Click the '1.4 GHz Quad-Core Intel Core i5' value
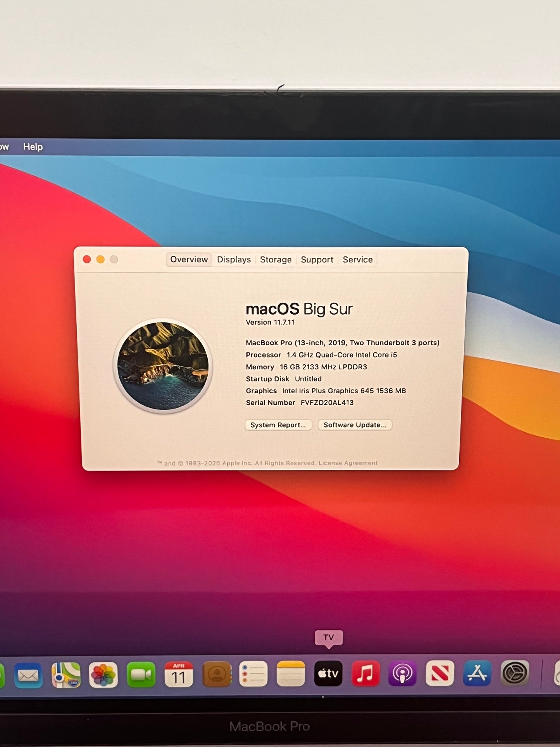560x747 pixels. (x=342, y=355)
